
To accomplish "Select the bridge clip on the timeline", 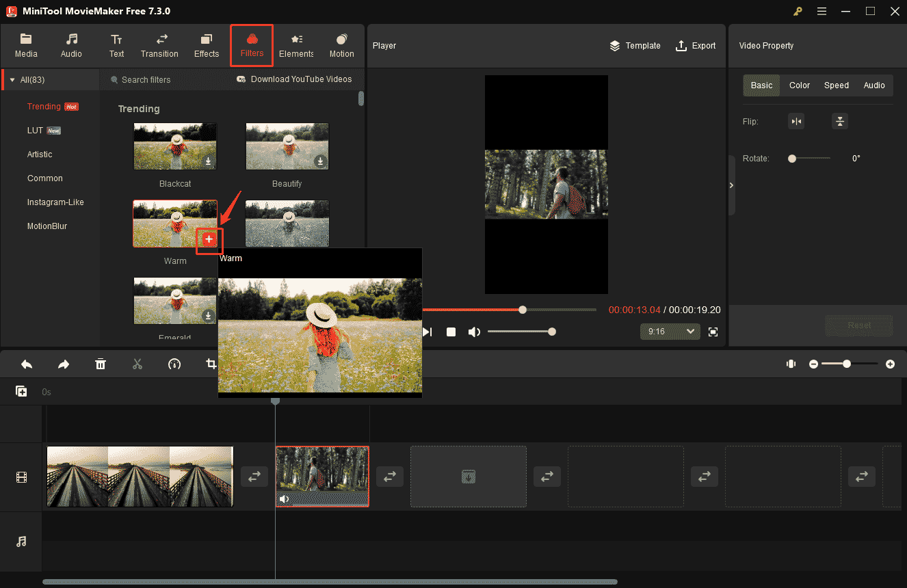I will pos(140,477).
